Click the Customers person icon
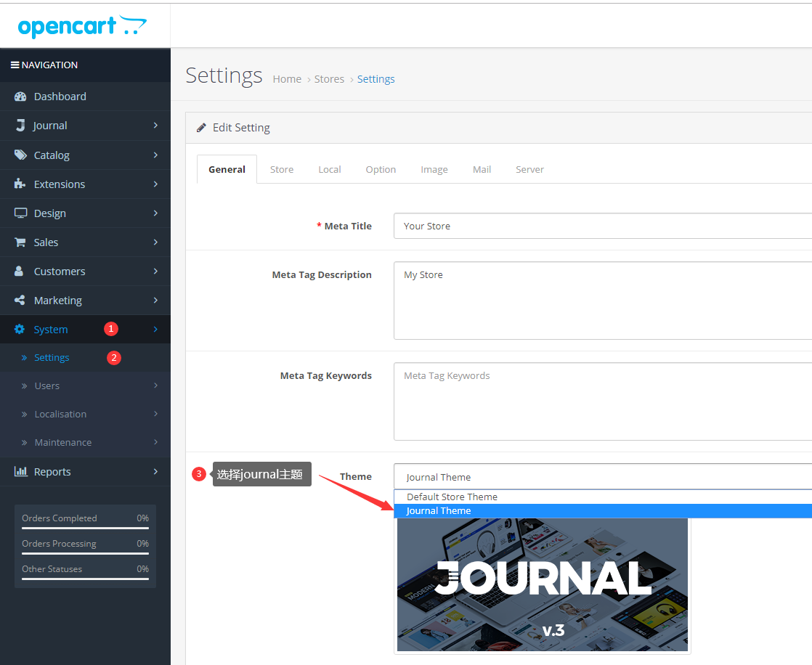This screenshot has width=812, height=665. [x=19, y=272]
